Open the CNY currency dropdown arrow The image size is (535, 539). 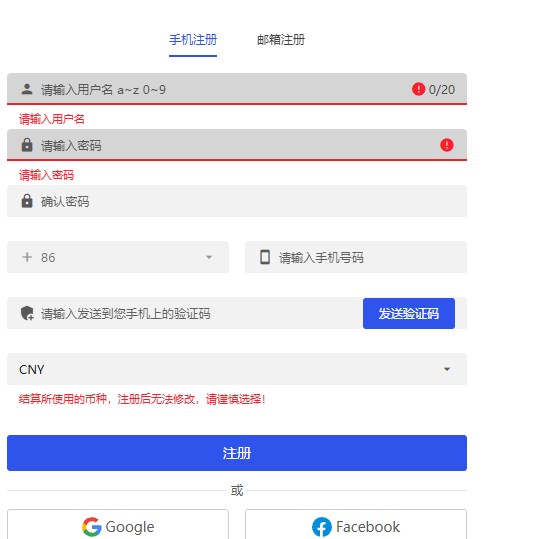[447, 369]
